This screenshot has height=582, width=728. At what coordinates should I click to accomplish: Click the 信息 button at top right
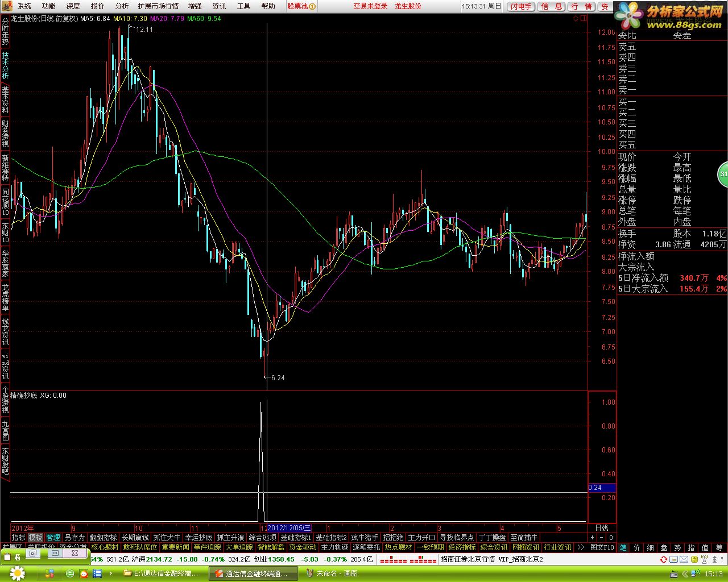(552, 6)
